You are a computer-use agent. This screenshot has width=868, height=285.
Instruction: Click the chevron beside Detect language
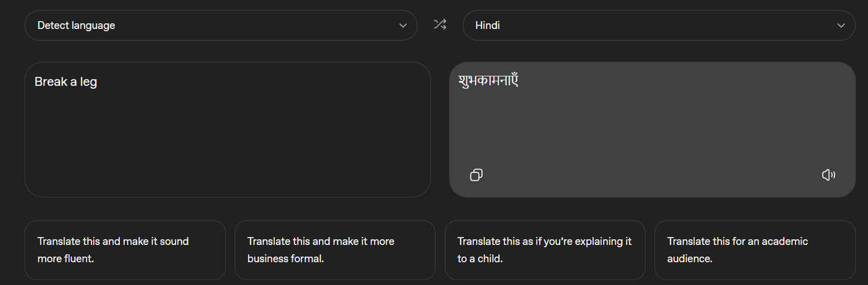click(x=403, y=25)
